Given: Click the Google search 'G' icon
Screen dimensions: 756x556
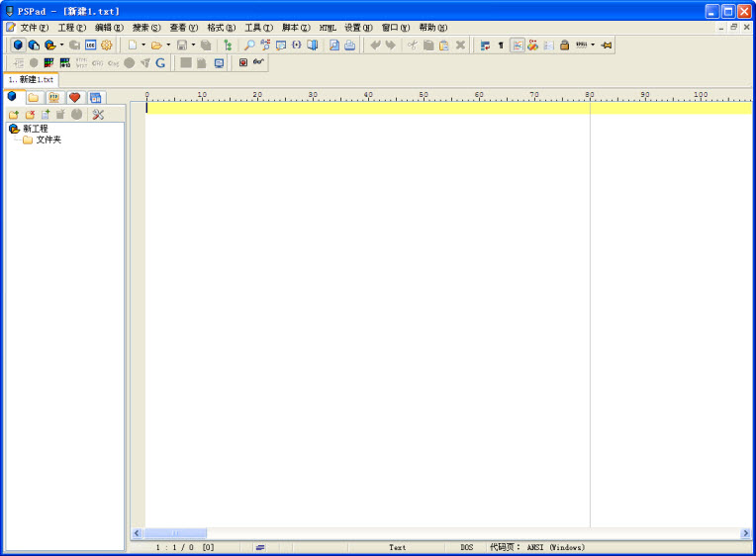Looking at the screenshot, I should (x=160, y=62).
